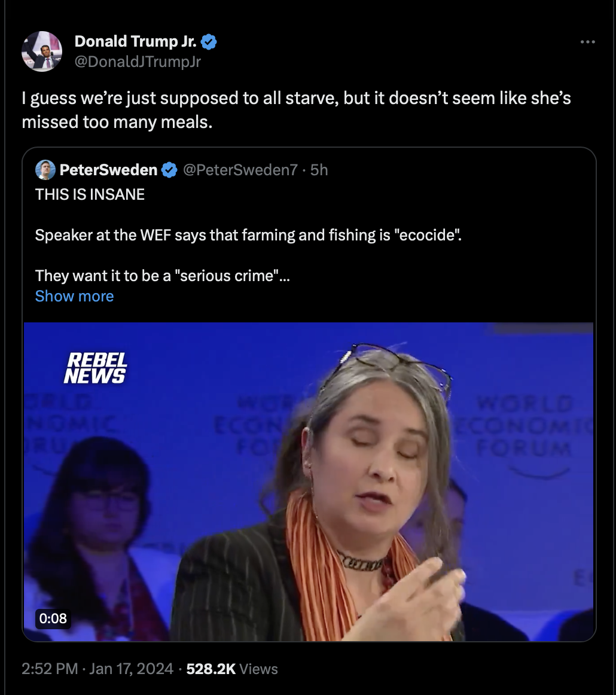Click the quoted line about "ecocide"

248,235
